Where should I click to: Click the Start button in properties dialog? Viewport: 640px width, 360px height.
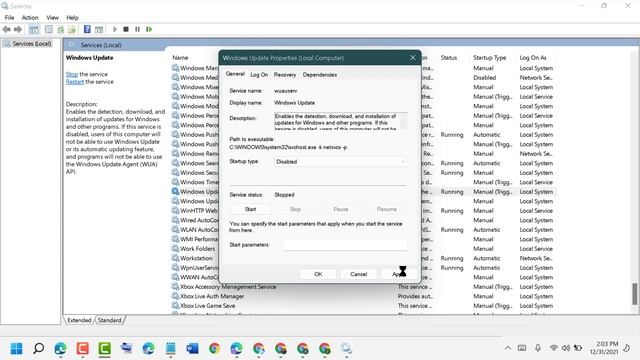250,209
